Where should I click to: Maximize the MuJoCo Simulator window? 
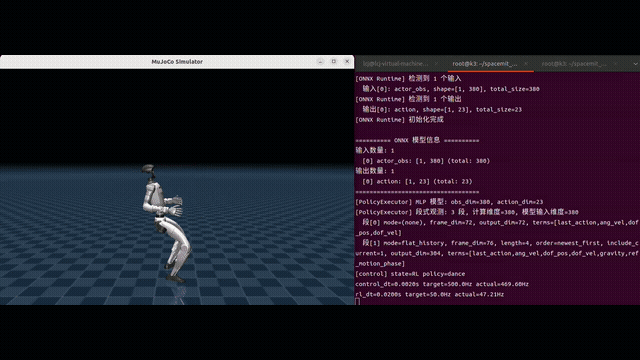click(x=334, y=61)
